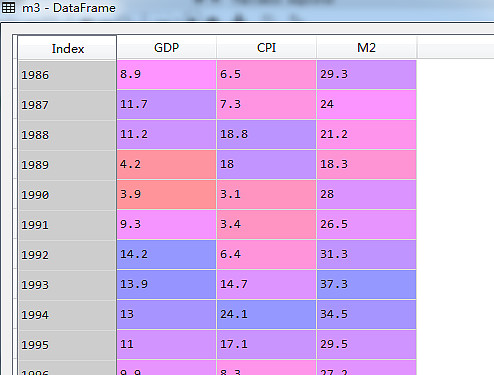
Task: Click the Index column header
Action: [x=68, y=48]
